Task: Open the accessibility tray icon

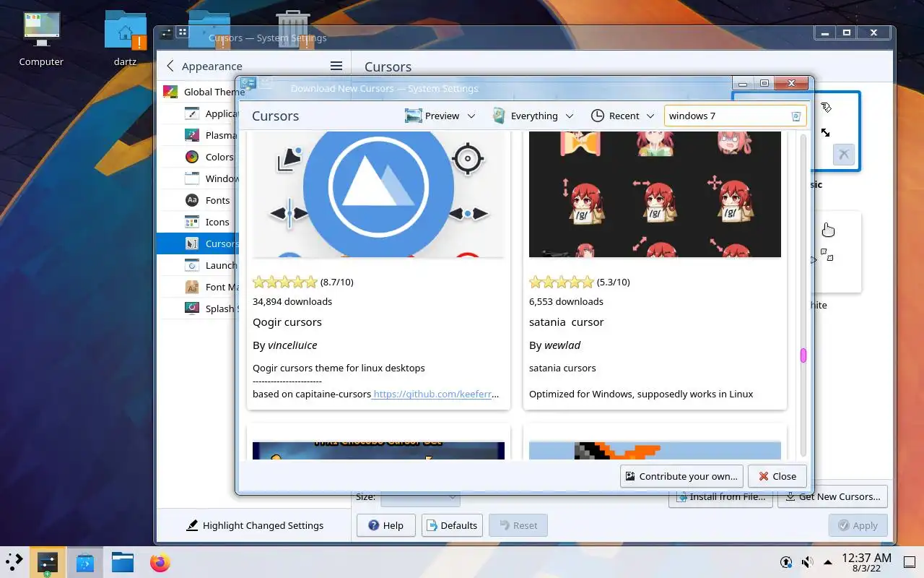Action: coord(786,562)
